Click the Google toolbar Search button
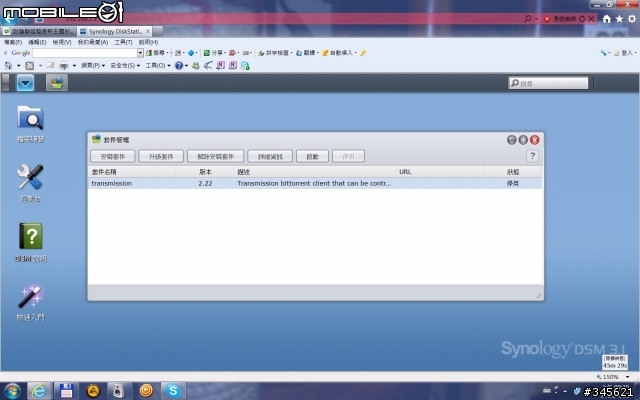 click(156, 53)
